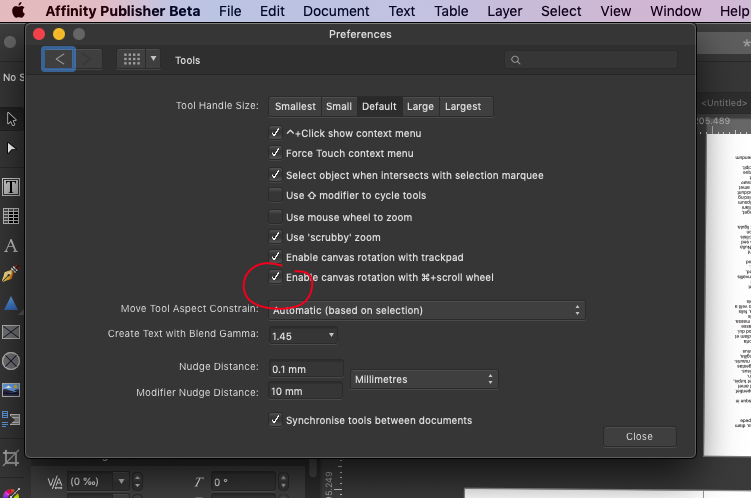Toggle Use 'scrubby' zoom checkbox
Viewport: 751px width, 498px height.
tap(275, 237)
